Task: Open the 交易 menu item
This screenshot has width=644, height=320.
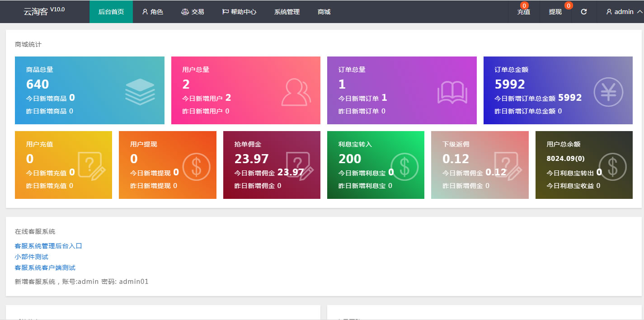Action: click(193, 12)
